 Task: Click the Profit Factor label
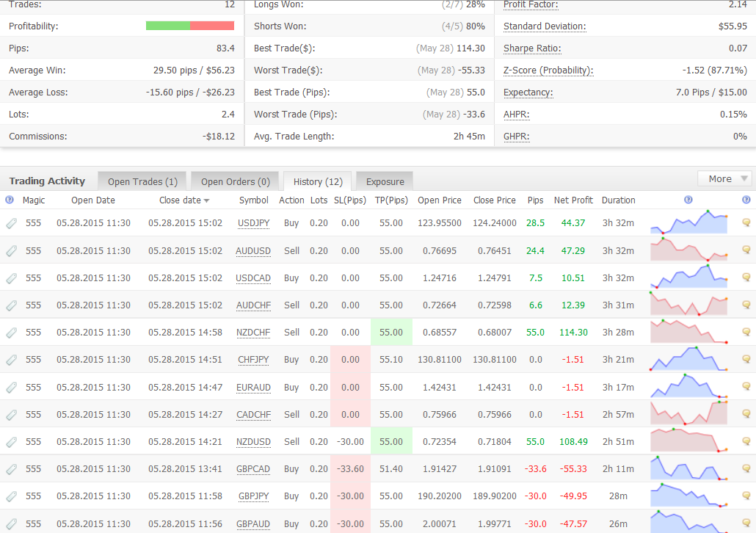click(x=531, y=5)
